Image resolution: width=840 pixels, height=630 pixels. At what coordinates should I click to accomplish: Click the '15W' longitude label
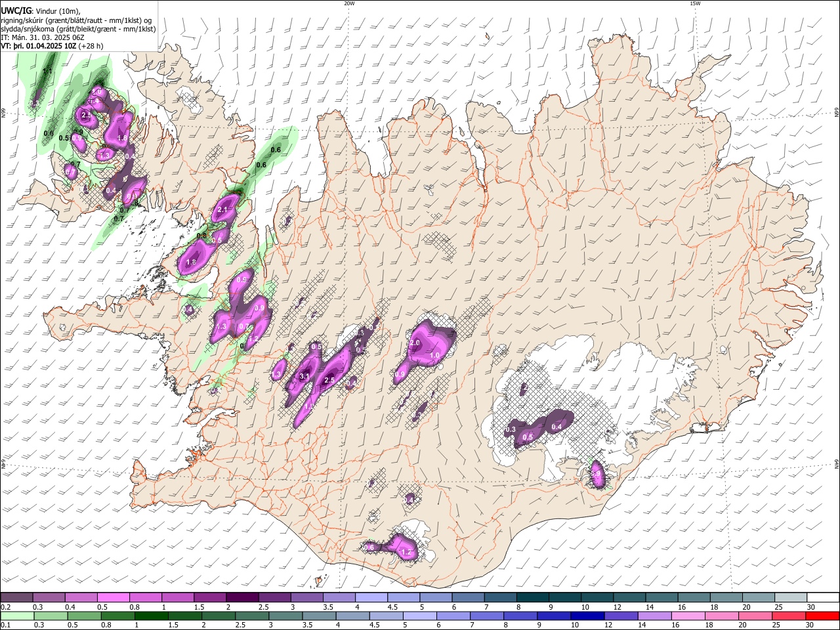pos(695,3)
